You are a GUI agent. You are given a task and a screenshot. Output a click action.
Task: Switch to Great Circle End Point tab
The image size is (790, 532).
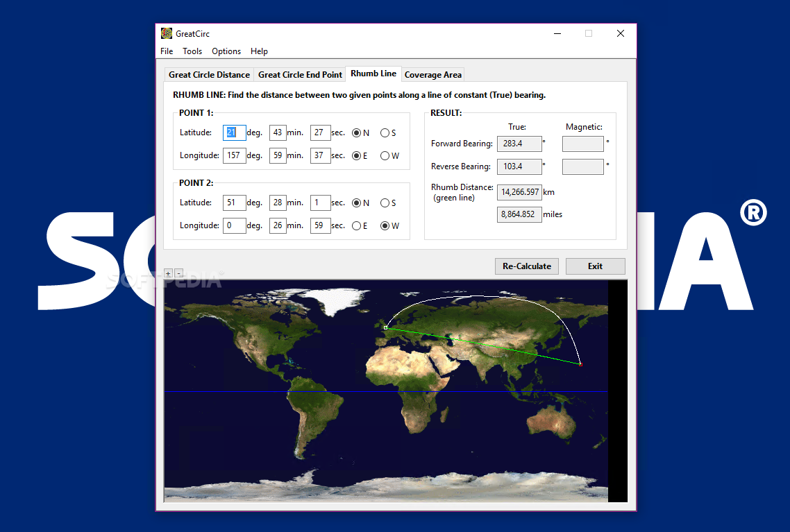tap(300, 74)
